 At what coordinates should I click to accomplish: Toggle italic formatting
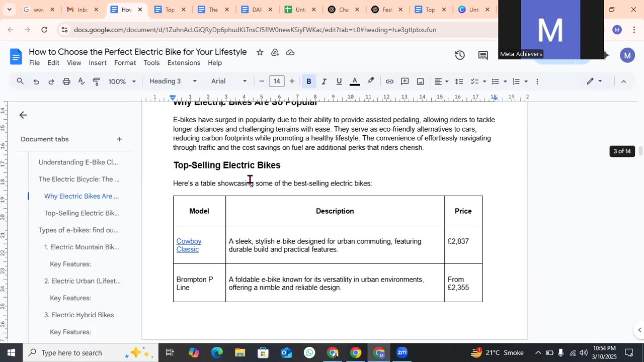pyautogui.click(x=324, y=81)
